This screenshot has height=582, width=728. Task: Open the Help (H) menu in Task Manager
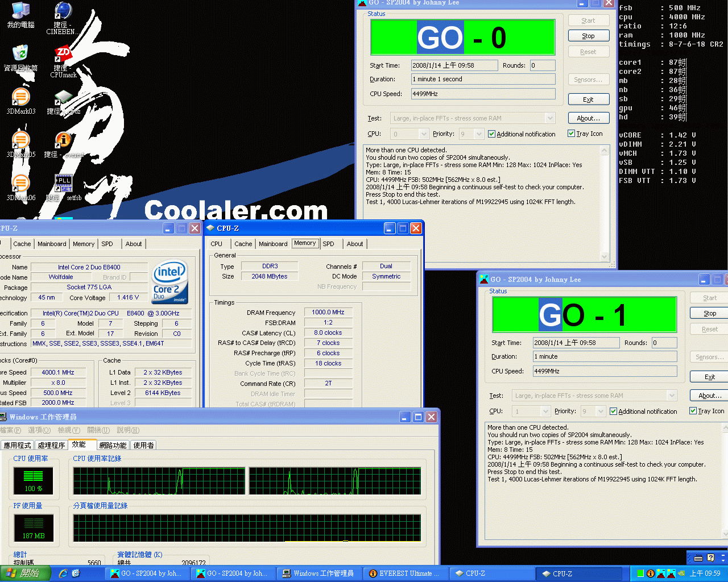127,430
